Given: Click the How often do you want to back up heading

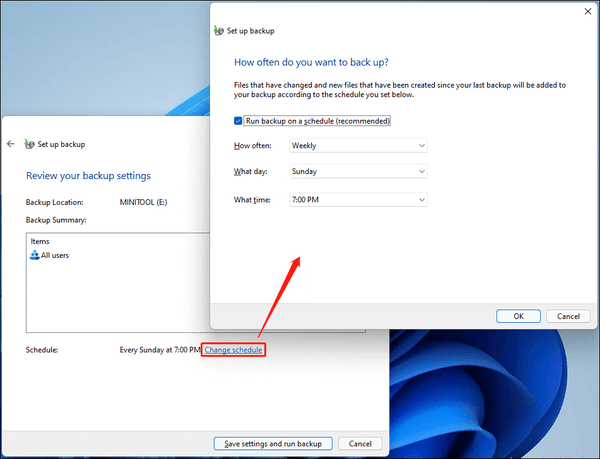Looking at the screenshot, I should point(311,62).
